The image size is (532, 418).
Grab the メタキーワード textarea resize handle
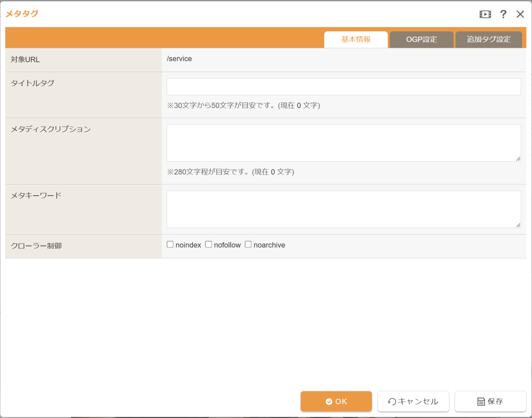pos(518,225)
